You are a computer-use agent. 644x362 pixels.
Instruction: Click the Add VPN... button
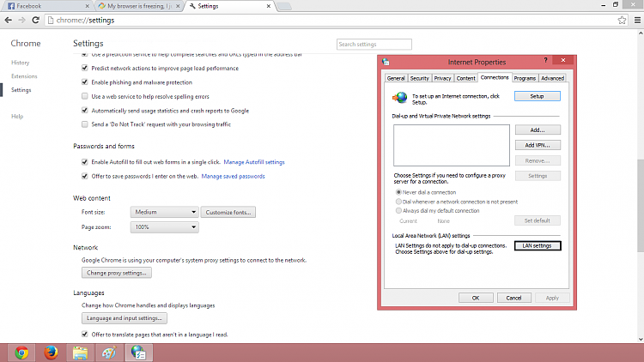click(x=538, y=145)
